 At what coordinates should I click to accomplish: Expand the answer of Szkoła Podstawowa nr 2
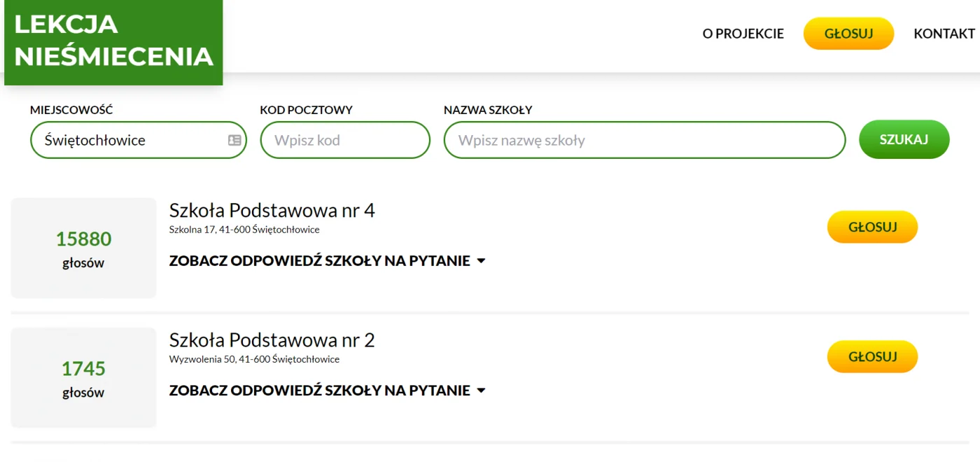point(327,391)
